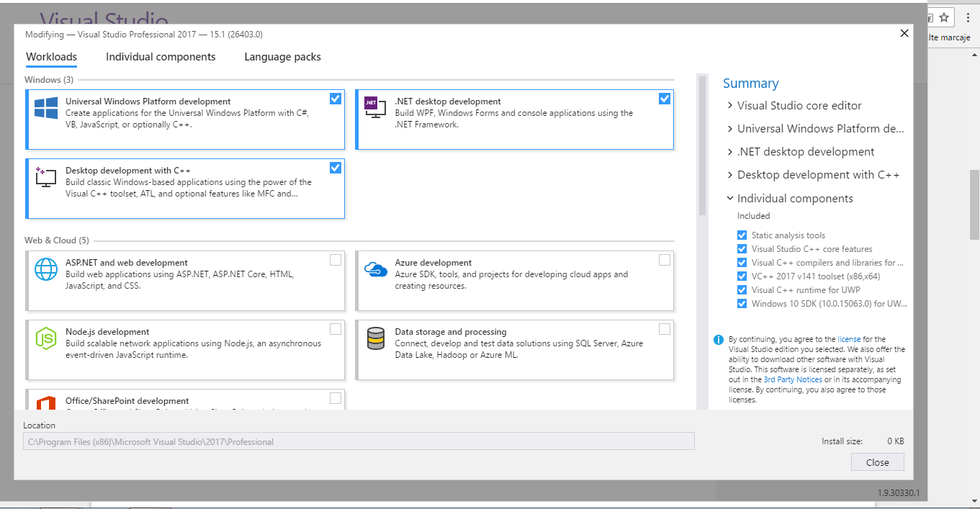The image size is (980, 509).
Task: Uncheck Visual Studio C++ core features
Action: [742, 249]
